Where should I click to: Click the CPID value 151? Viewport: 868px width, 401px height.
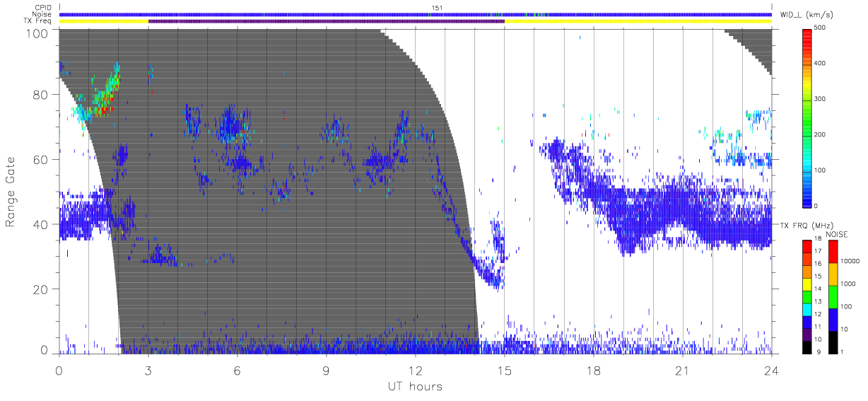[x=437, y=8]
